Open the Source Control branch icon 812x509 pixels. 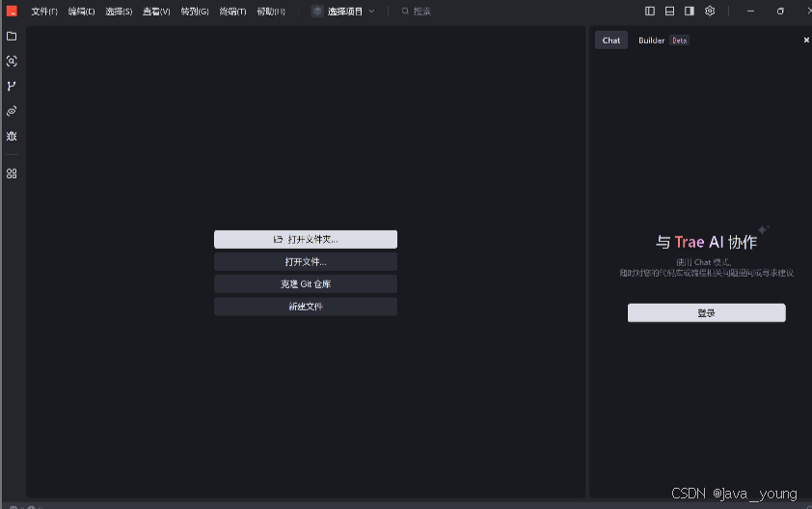tap(12, 86)
